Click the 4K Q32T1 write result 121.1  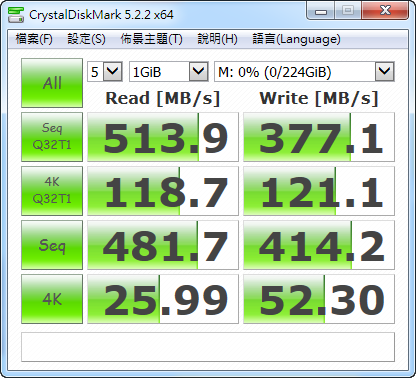coord(319,191)
